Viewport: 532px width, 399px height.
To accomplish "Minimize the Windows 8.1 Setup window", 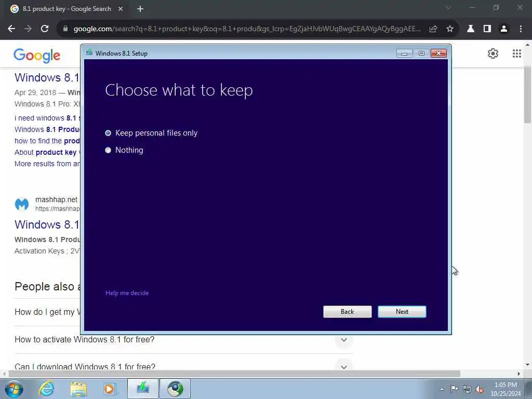I will [x=404, y=54].
